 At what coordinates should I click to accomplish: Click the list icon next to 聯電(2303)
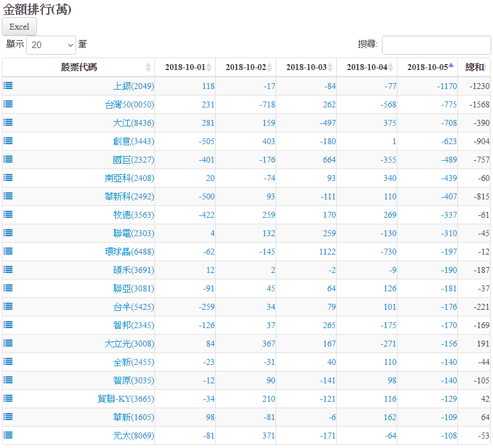[8, 233]
